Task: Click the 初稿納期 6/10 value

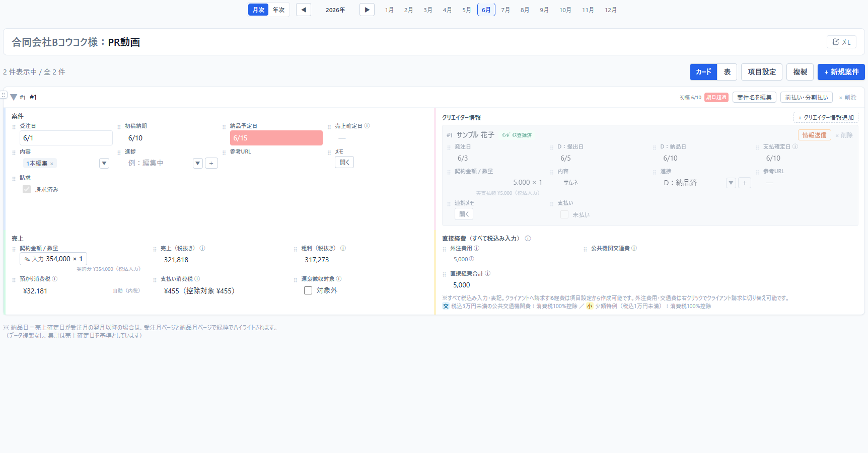Action: [x=135, y=138]
